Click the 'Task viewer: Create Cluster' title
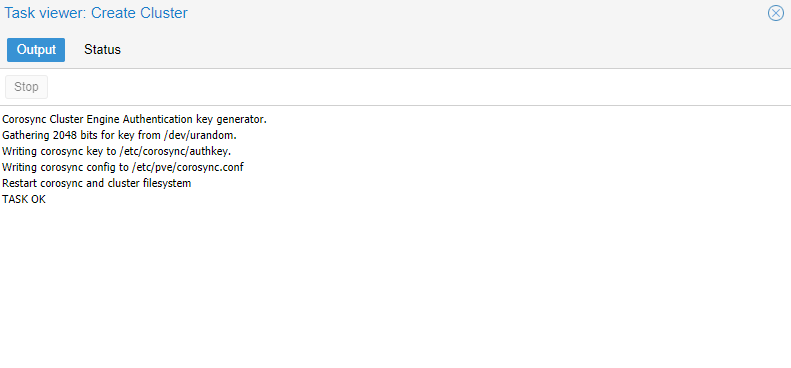791x368 pixels. [96, 13]
